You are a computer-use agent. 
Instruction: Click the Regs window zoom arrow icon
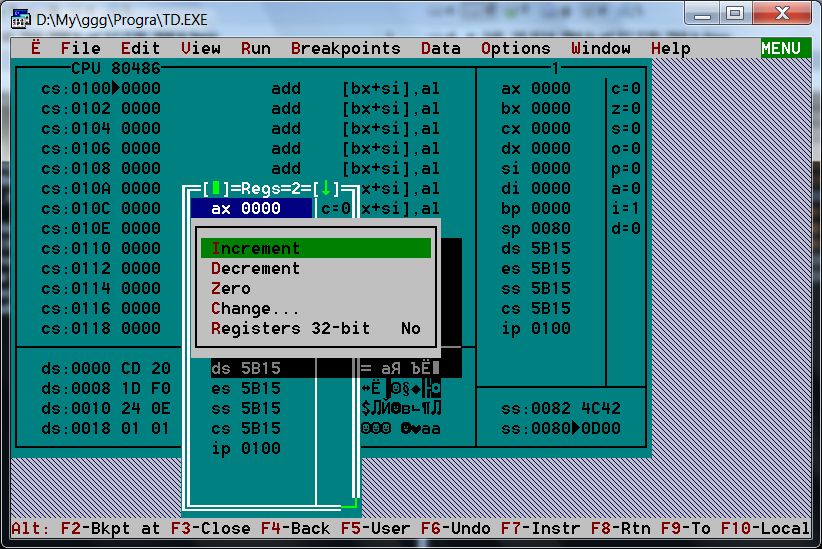click(x=326, y=188)
